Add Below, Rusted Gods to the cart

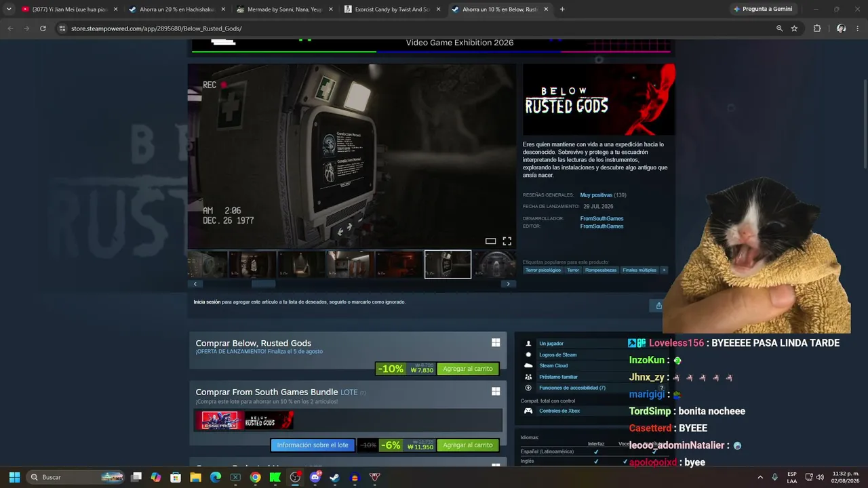[x=468, y=369]
